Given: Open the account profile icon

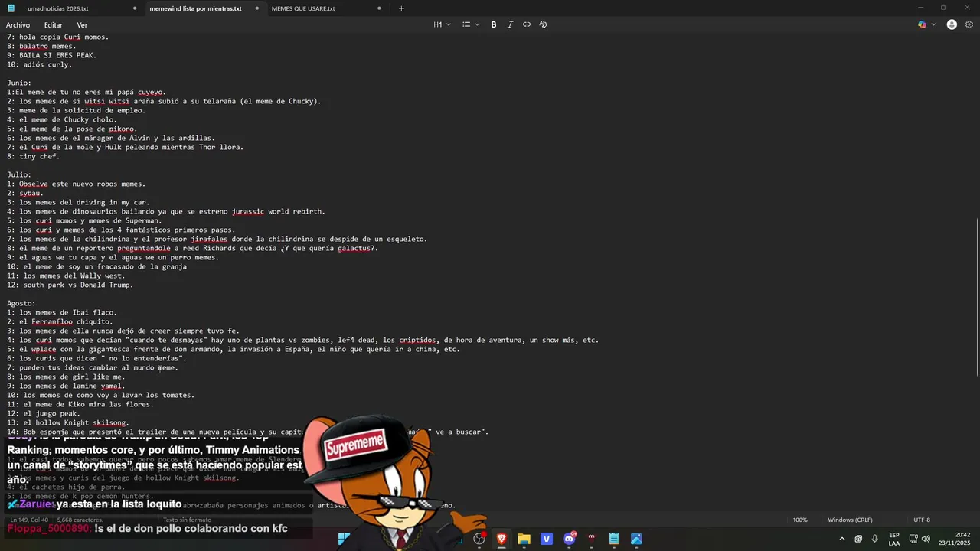Looking at the screenshot, I should click(952, 24).
